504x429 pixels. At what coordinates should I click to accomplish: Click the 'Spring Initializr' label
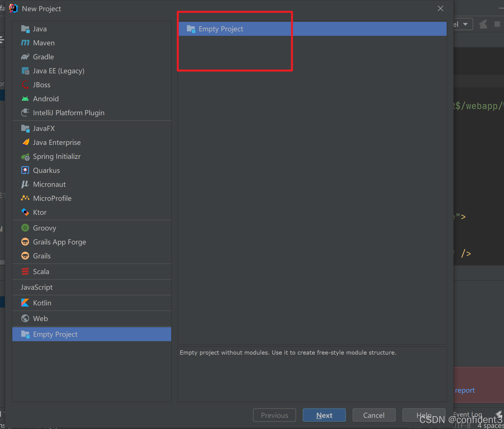click(57, 156)
